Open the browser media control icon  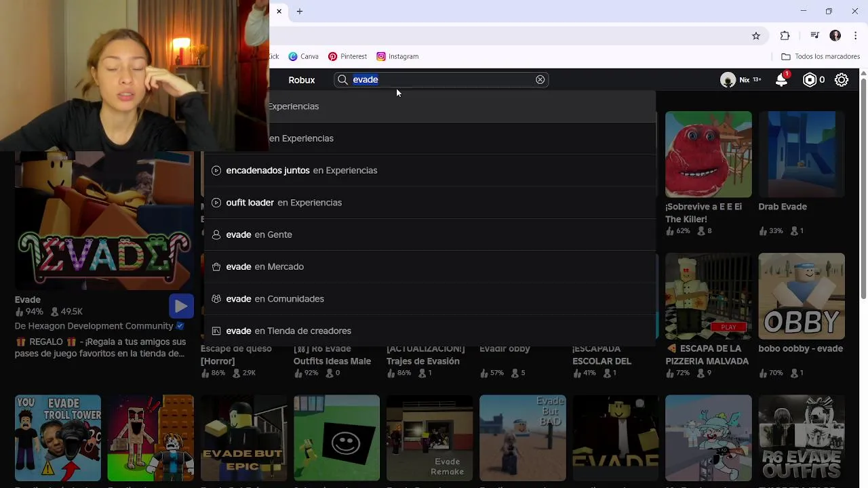[x=814, y=36]
